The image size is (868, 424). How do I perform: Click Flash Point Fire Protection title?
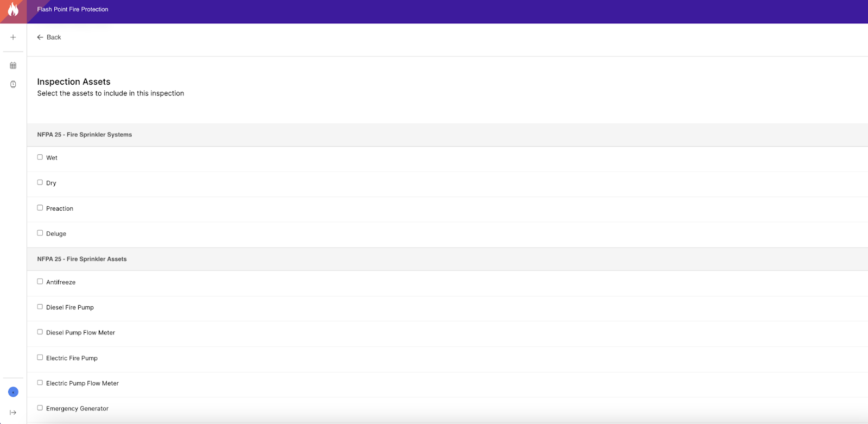coord(73,9)
